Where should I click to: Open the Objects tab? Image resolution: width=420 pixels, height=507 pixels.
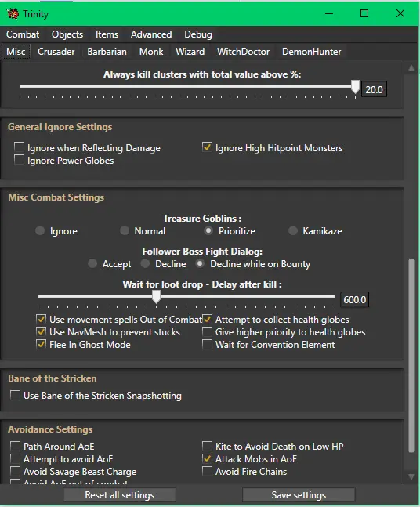67,34
